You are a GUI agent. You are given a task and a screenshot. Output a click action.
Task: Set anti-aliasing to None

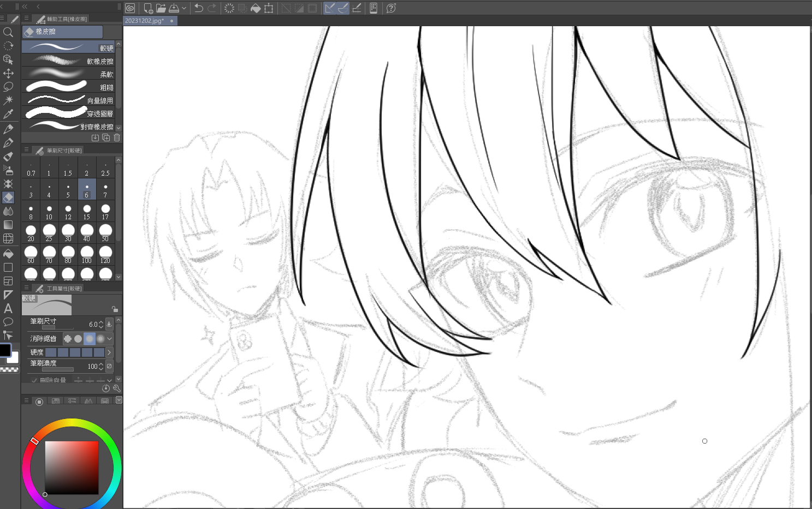point(68,339)
